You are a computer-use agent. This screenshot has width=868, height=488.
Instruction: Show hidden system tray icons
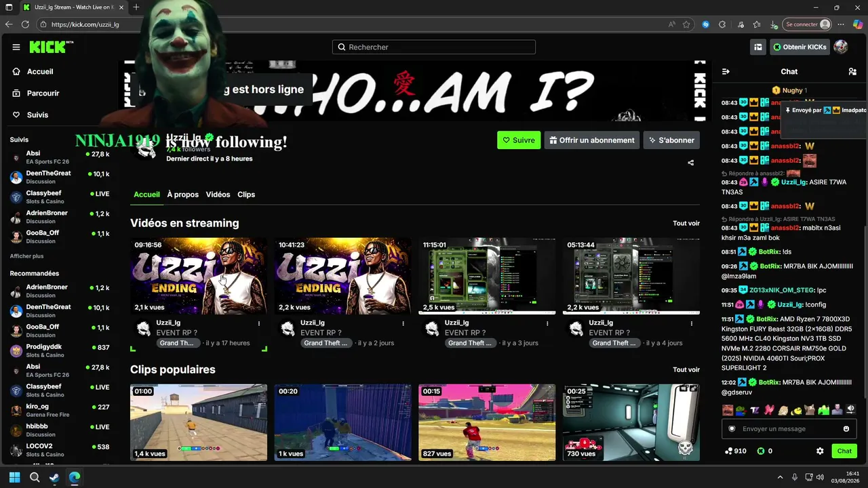pyautogui.click(x=780, y=477)
